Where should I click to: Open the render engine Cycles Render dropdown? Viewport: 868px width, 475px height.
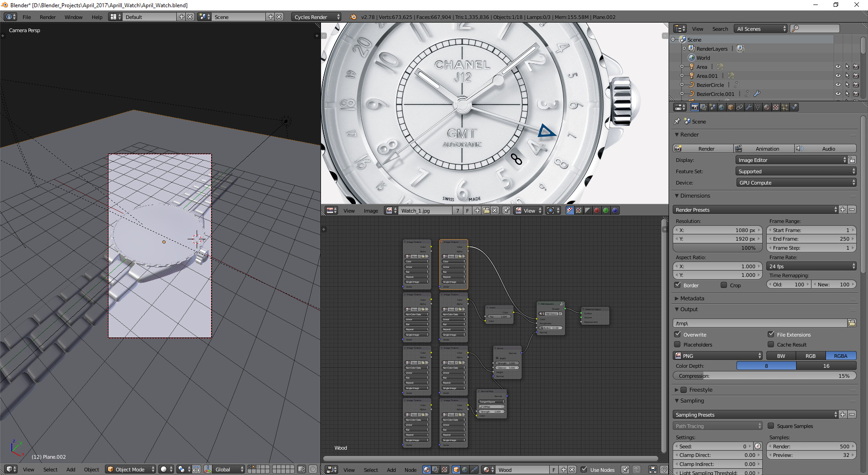click(x=316, y=17)
